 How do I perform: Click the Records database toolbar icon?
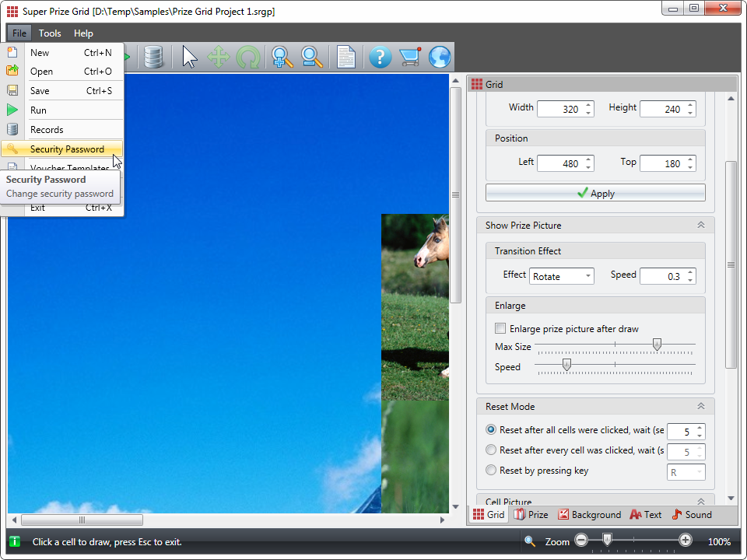click(154, 57)
